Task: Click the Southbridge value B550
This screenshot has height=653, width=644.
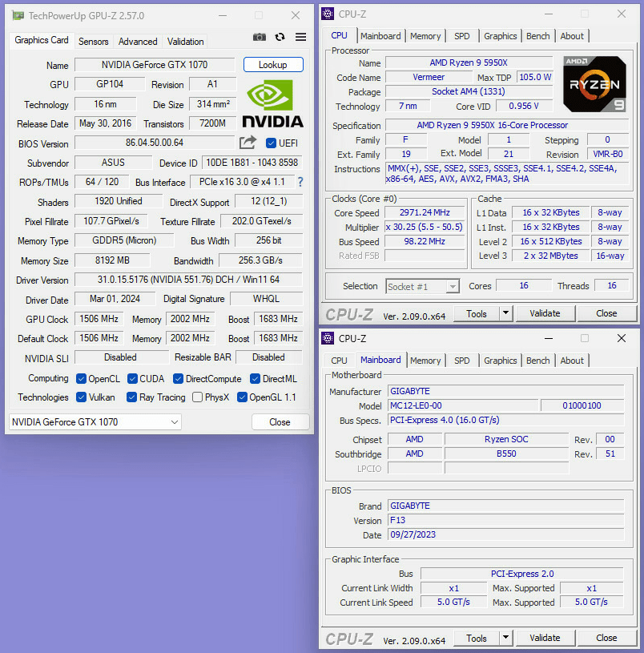Action: pos(506,453)
